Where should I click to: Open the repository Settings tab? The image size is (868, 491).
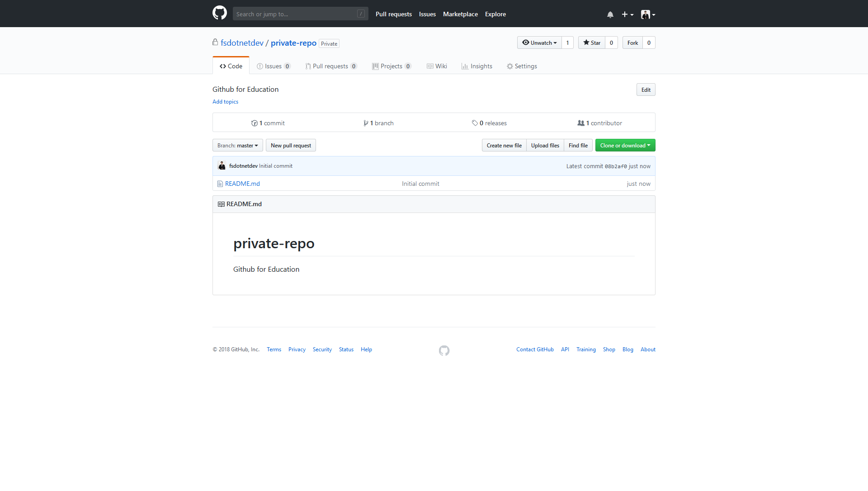point(522,66)
